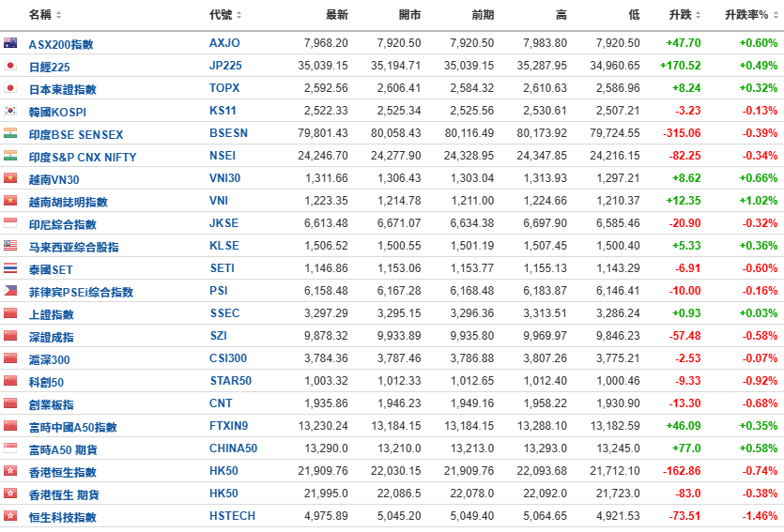Click the China flag beside 科創50
Viewport: 784px width, 532px height.
[x=10, y=381]
